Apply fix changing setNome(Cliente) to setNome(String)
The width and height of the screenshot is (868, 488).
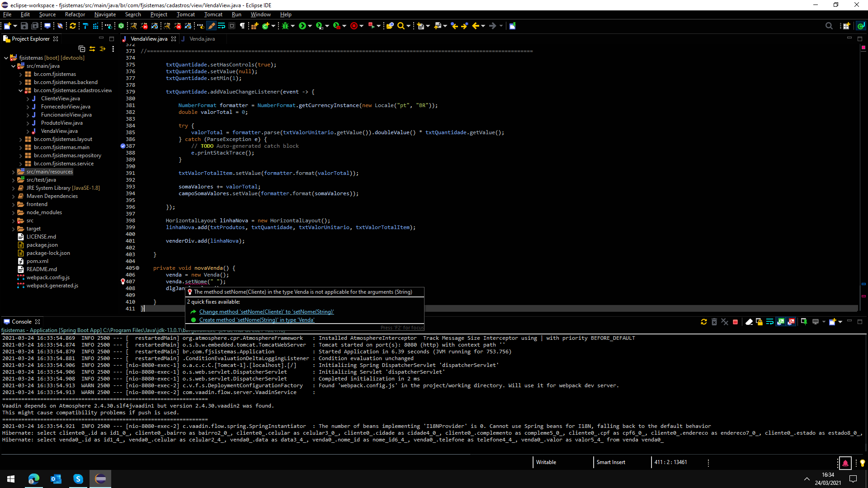[x=266, y=312]
